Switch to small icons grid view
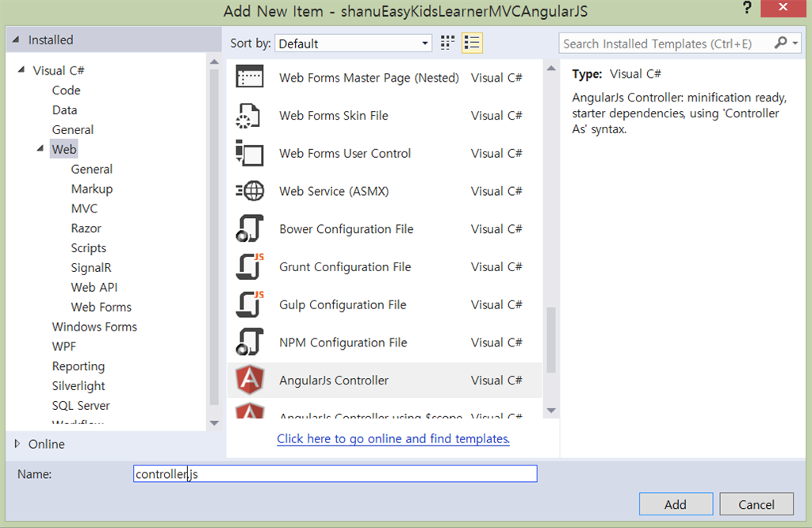Screen dimensions: 812x528 [448, 43]
